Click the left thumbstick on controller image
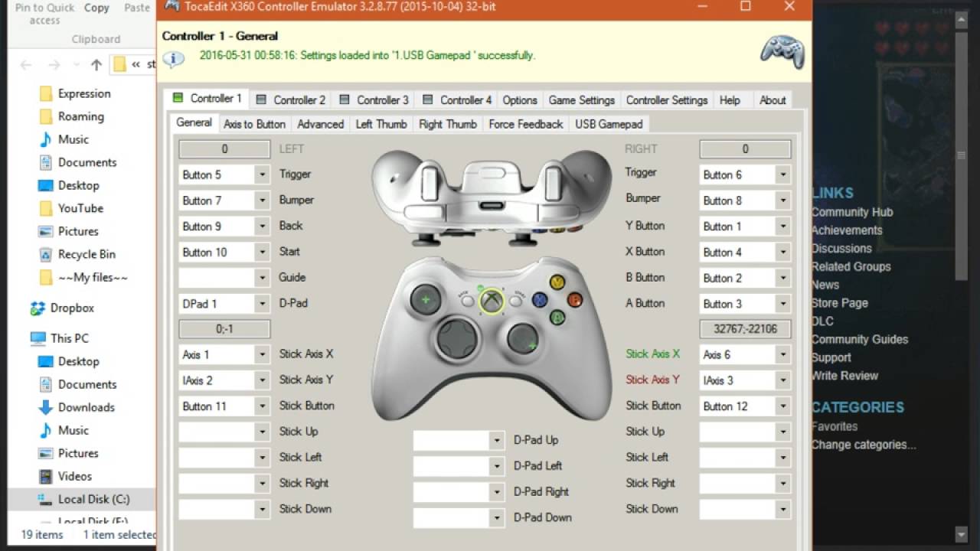Image resolution: width=980 pixels, height=551 pixels. coord(425,299)
